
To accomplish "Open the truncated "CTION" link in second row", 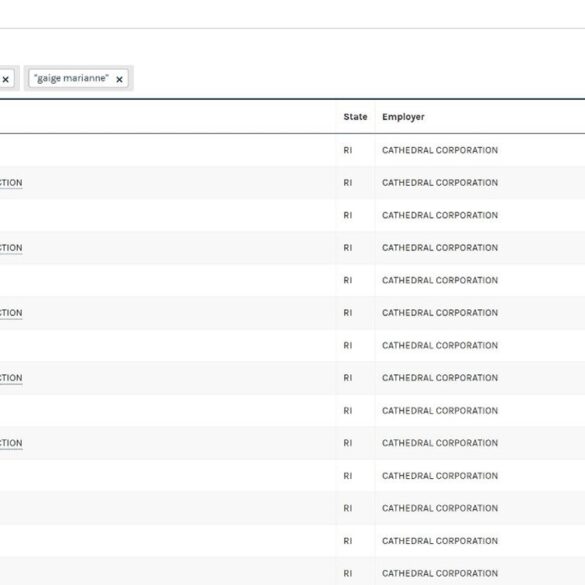I will coord(11,183).
